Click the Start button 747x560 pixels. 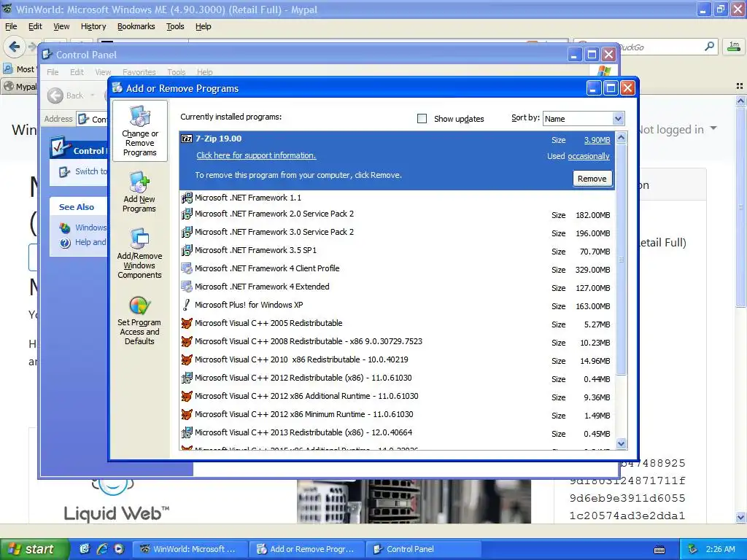[34, 549]
